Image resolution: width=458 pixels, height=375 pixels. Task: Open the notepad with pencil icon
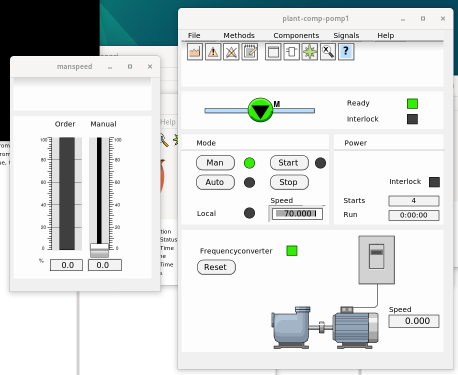(x=250, y=52)
